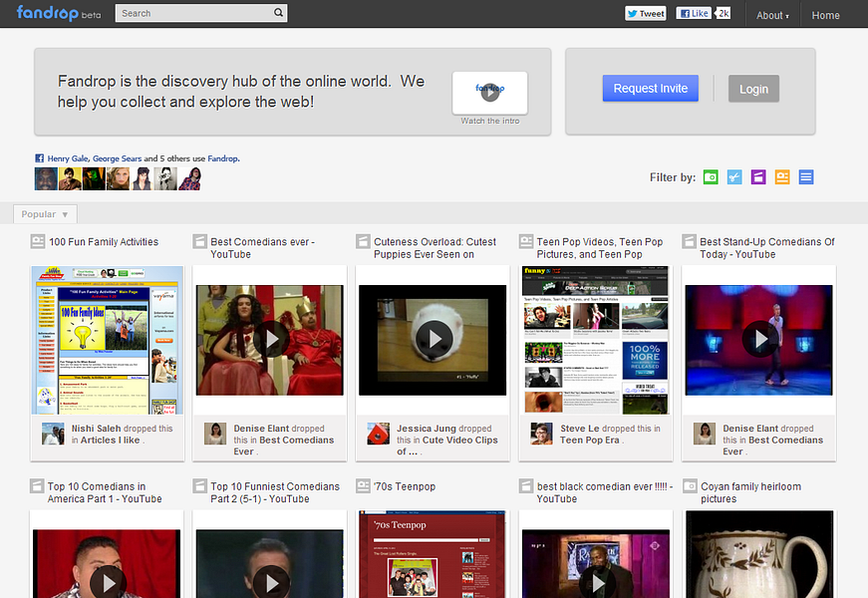Filter by the green photo icon

coord(711,177)
